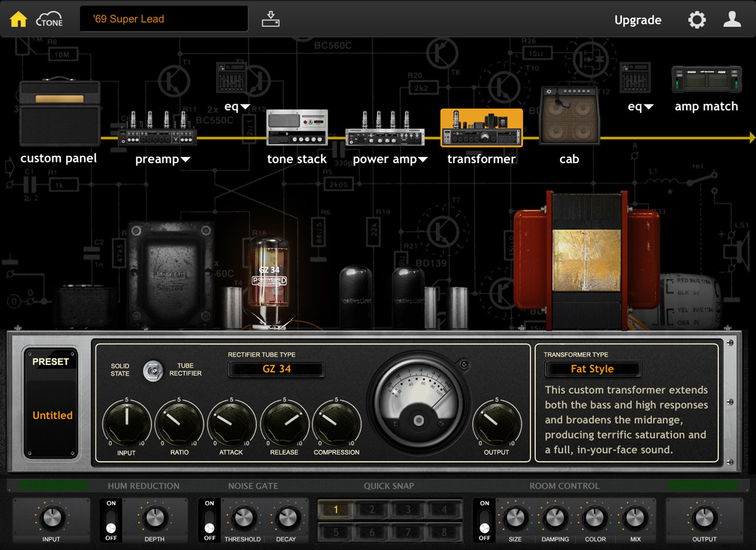Select Quick Snap slot 8

444,532
